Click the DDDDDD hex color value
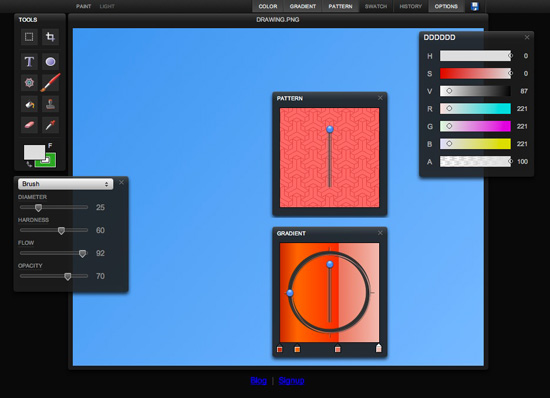The width and height of the screenshot is (550, 398). [440, 38]
